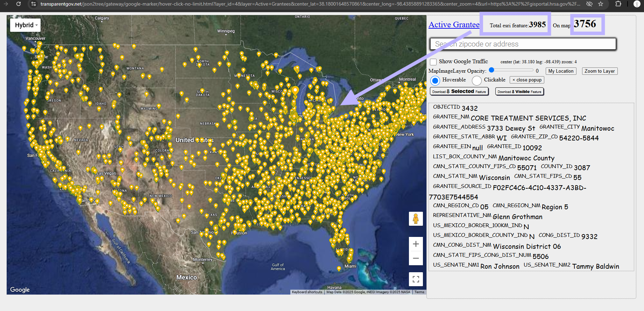Click the zipcode or address search box
Screen dimensions: 644x311
tap(523, 44)
